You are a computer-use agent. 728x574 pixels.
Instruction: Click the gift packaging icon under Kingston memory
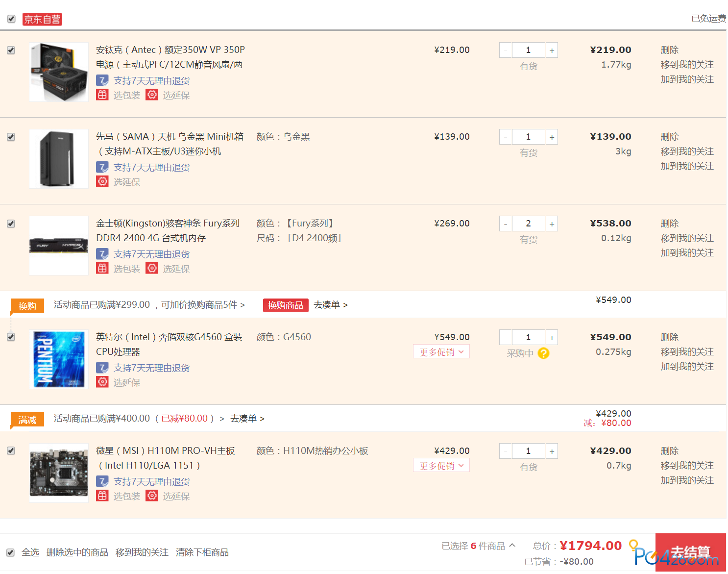102,268
